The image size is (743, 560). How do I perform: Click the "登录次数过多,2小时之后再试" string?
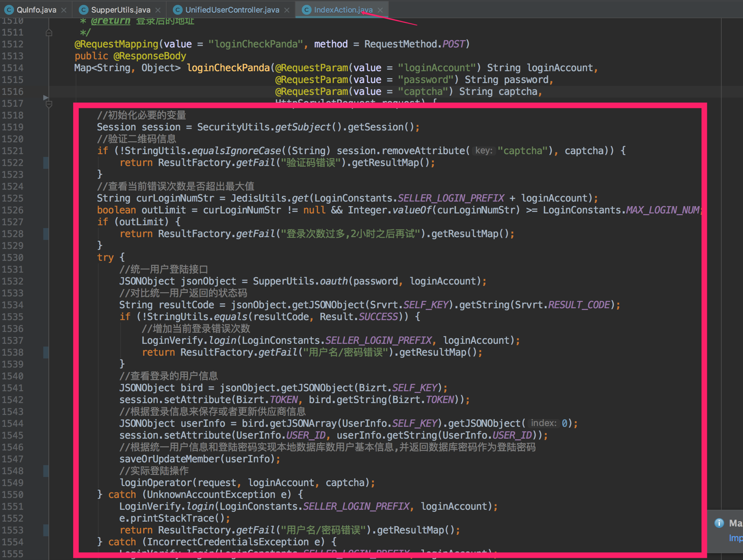click(350, 234)
